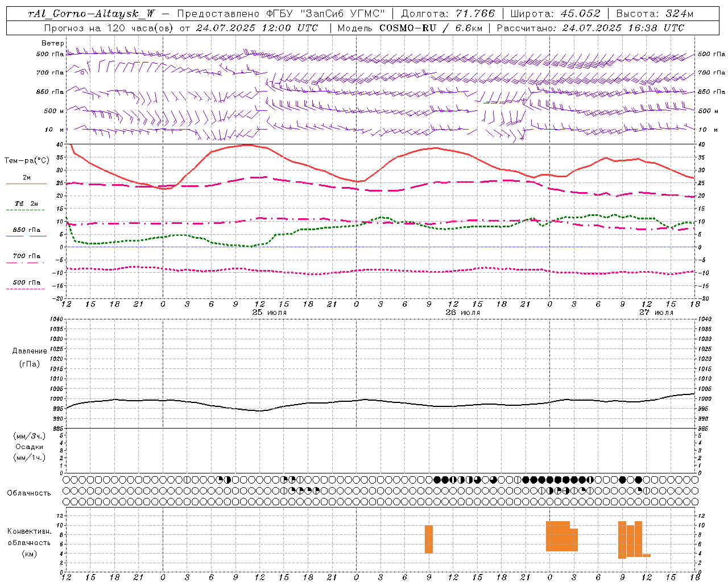
Task: Click the Модель COSMO-RU / 6.6км label
Action: (410, 28)
